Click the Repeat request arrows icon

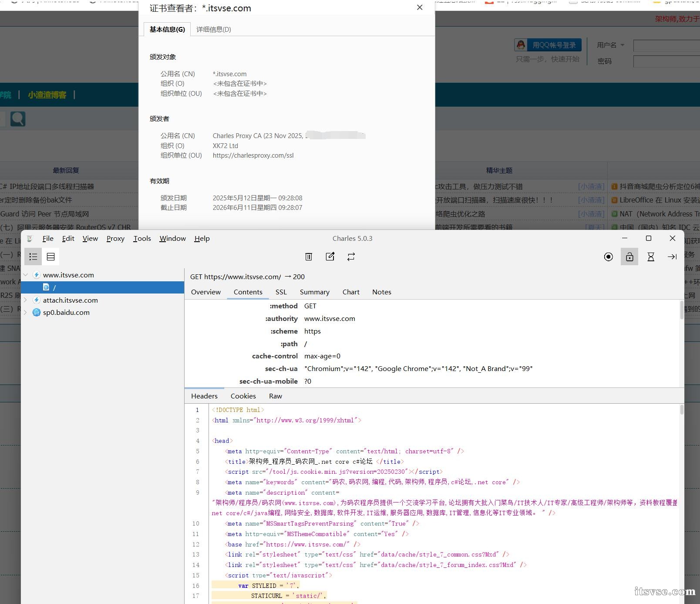tap(351, 257)
